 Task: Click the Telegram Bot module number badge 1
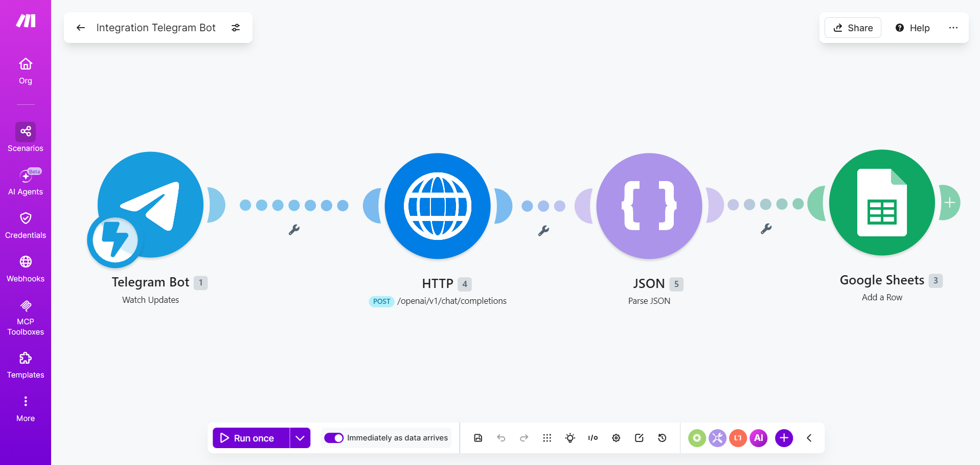click(201, 282)
